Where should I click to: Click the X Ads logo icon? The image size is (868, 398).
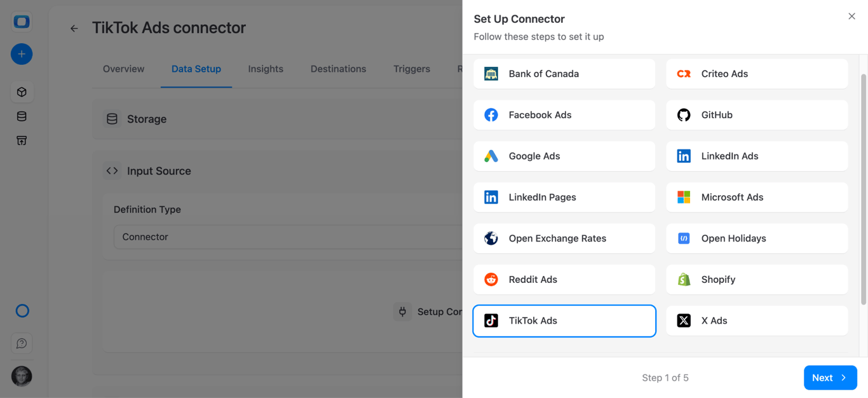pos(684,320)
